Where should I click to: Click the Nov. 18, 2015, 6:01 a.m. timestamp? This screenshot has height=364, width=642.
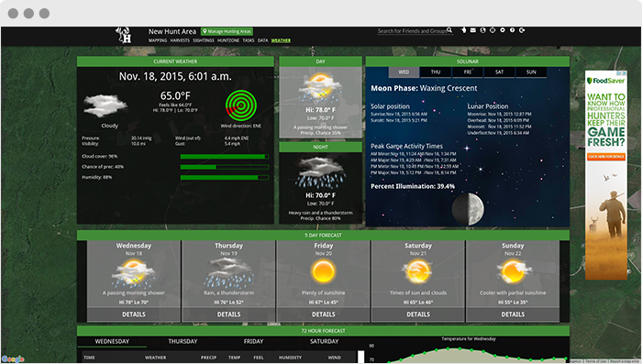pyautogui.click(x=175, y=76)
